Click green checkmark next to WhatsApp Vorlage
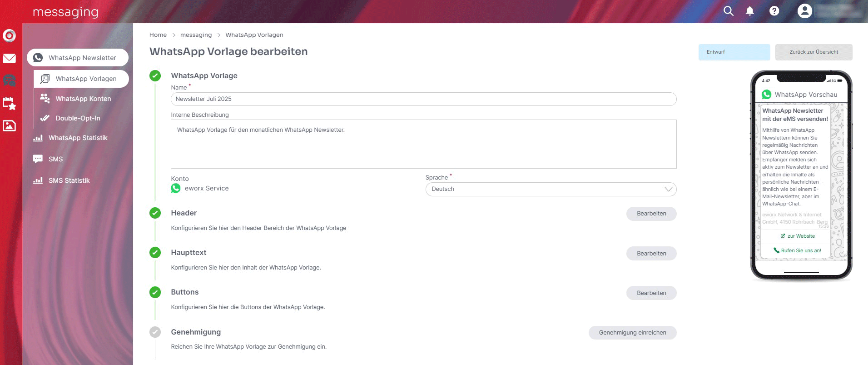 155,75
